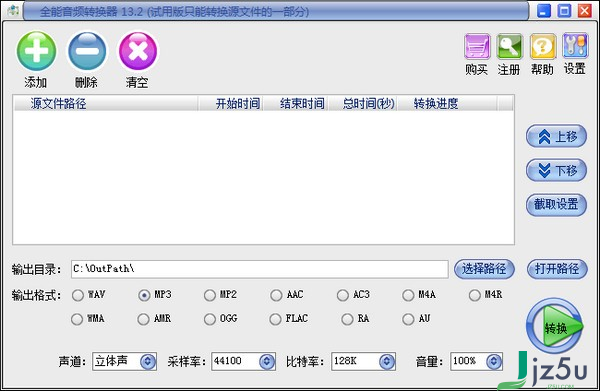Select WAV output format
Image resolution: width=600 pixels, height=391 pixels.
[x=78, y=295]
